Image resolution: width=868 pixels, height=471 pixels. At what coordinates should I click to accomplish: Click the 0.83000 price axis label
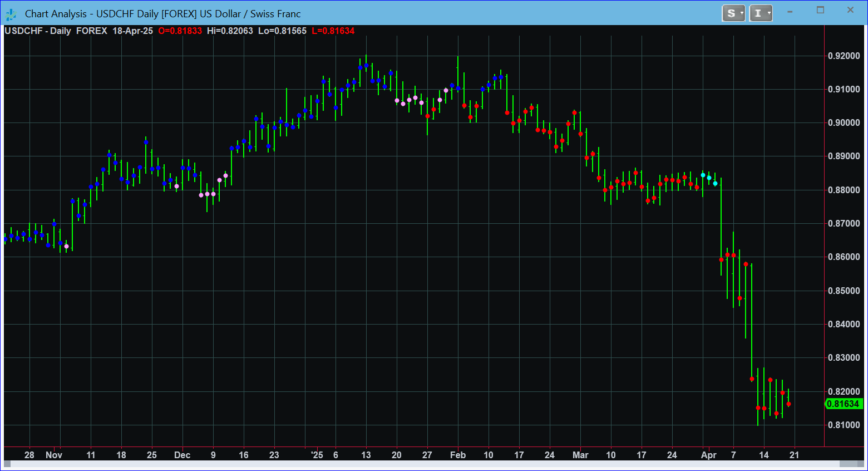(844, 358)
